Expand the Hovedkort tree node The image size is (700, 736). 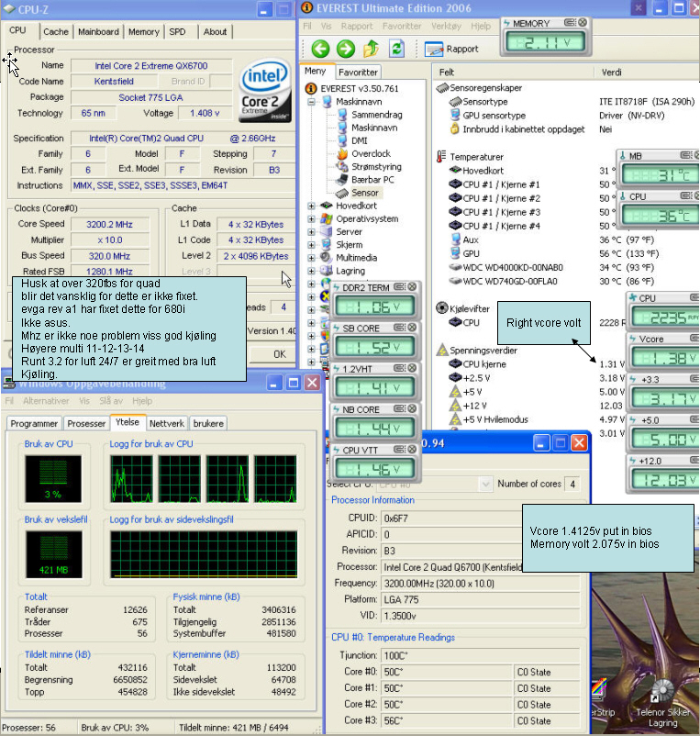[311, 206]
